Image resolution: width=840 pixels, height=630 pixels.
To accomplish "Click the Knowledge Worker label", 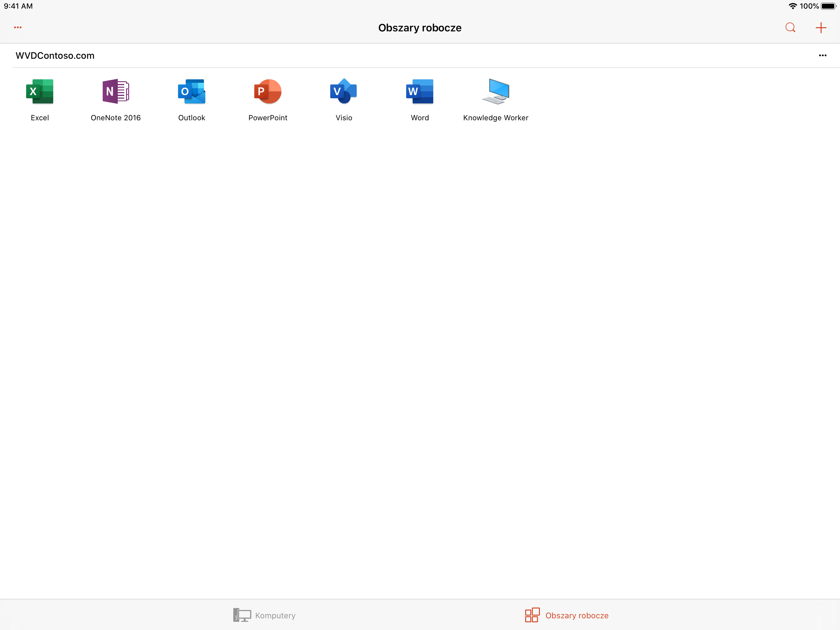I will (496, 118).
